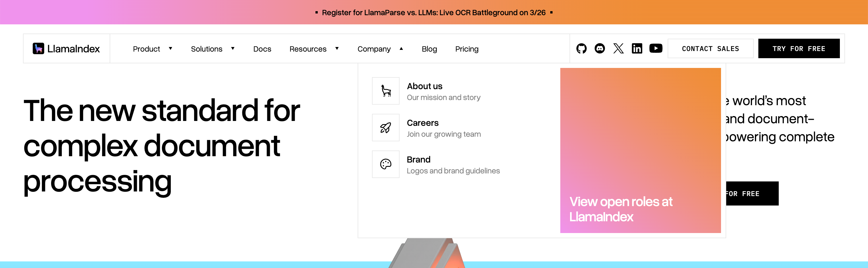Open the Discord icon link

pyautogui.click(x=600, y=49)
